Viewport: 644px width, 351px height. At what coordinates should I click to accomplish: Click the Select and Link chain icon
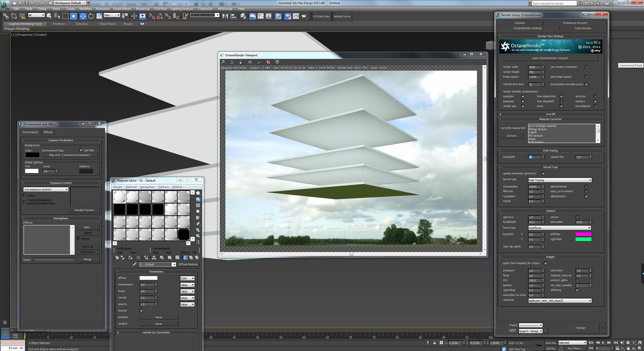click(x=6, y=16)
